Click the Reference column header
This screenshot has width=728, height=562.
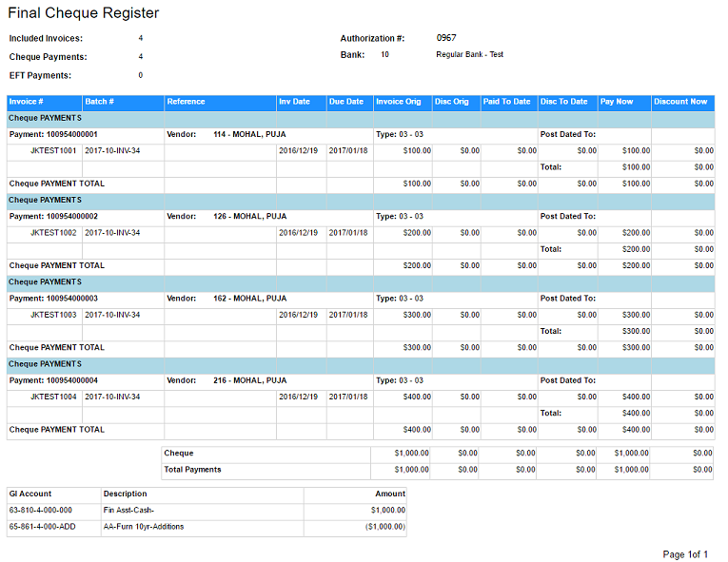(x=186, y=102)
